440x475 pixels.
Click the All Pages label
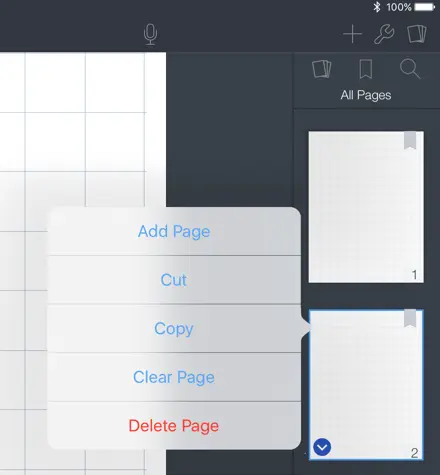pos(366,95)
